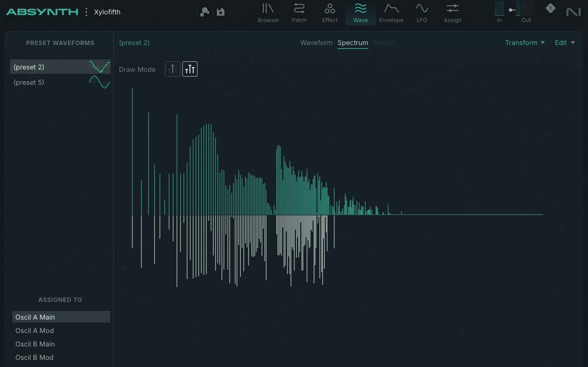Click the random patch generator icon
Viewport: 588px width, 367px height.
204,11
